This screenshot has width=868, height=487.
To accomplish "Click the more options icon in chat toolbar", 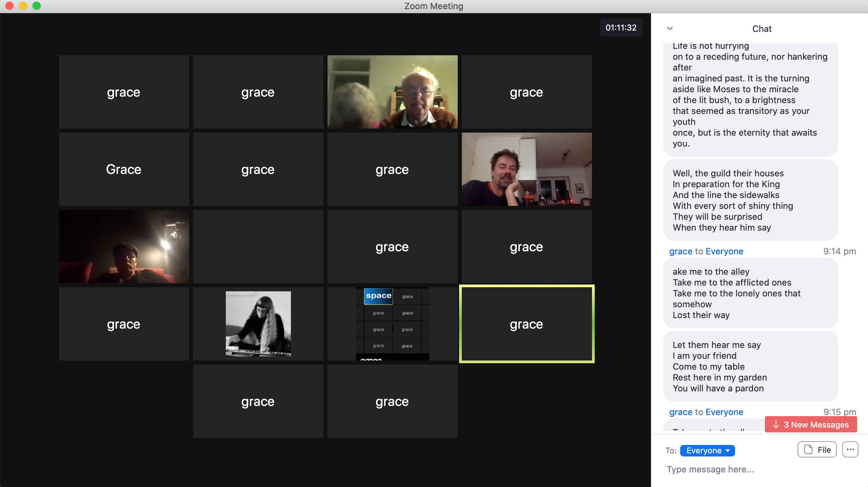I will tap(850, 450).
